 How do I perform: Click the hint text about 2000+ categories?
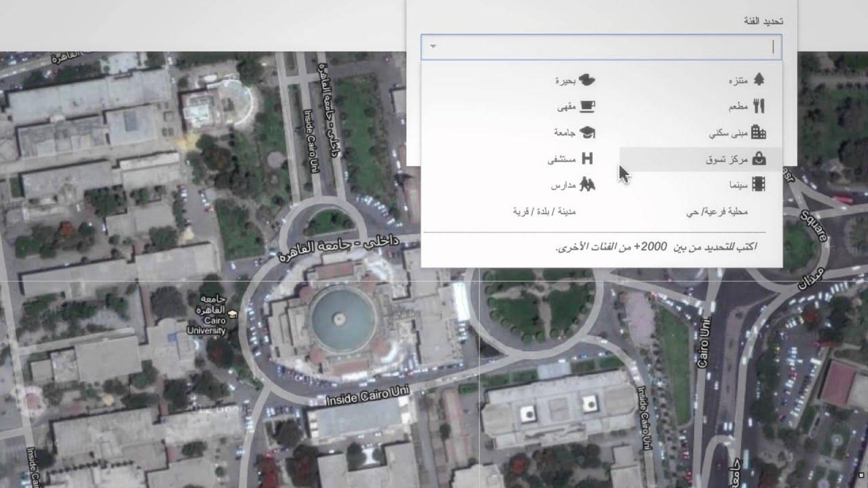pyautogui.click(x=656, y=247)
